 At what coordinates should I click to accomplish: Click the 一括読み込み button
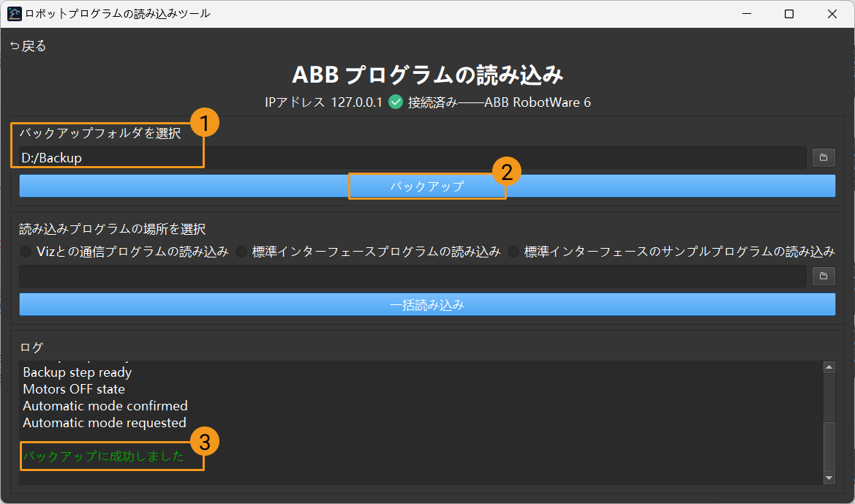[x=427, y=305]
